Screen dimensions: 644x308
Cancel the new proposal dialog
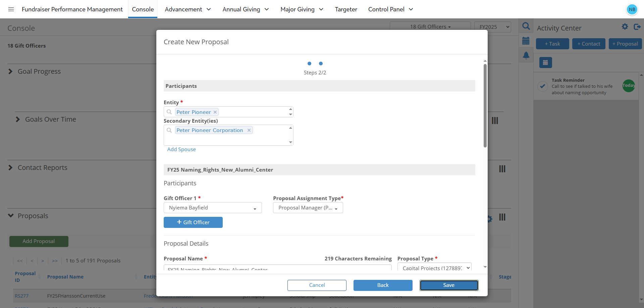(x=317, y=285)
